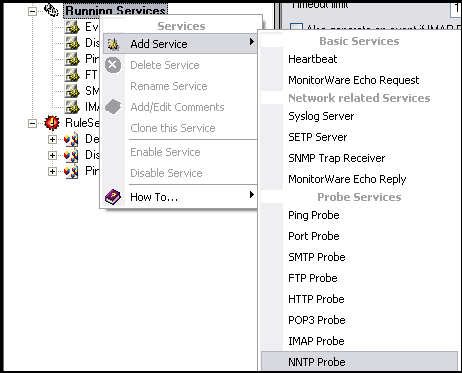Image resolution: width=462 pixels, height=373 pixels.
Task: Click the Running Services tree node icon
Action: [52, 10]
